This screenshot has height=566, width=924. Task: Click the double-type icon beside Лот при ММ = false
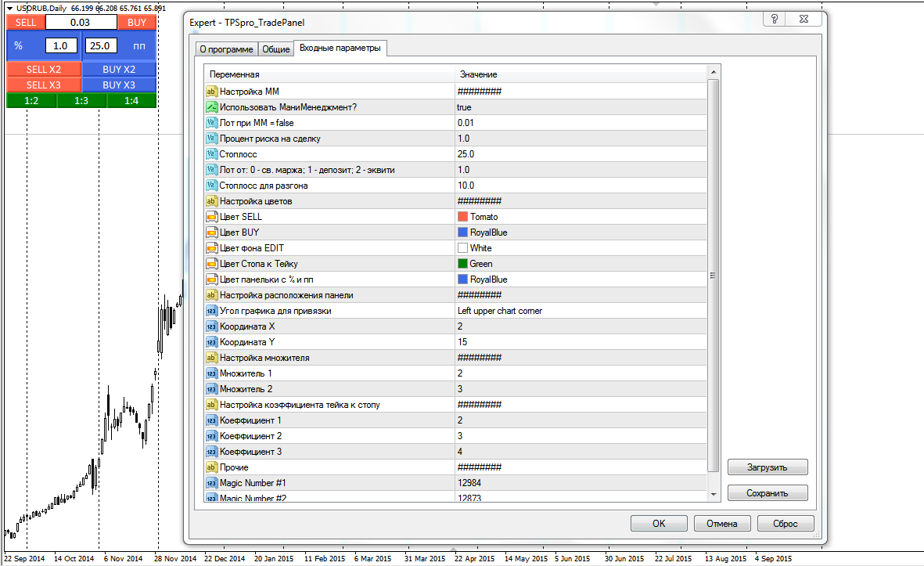pos(211,123)
